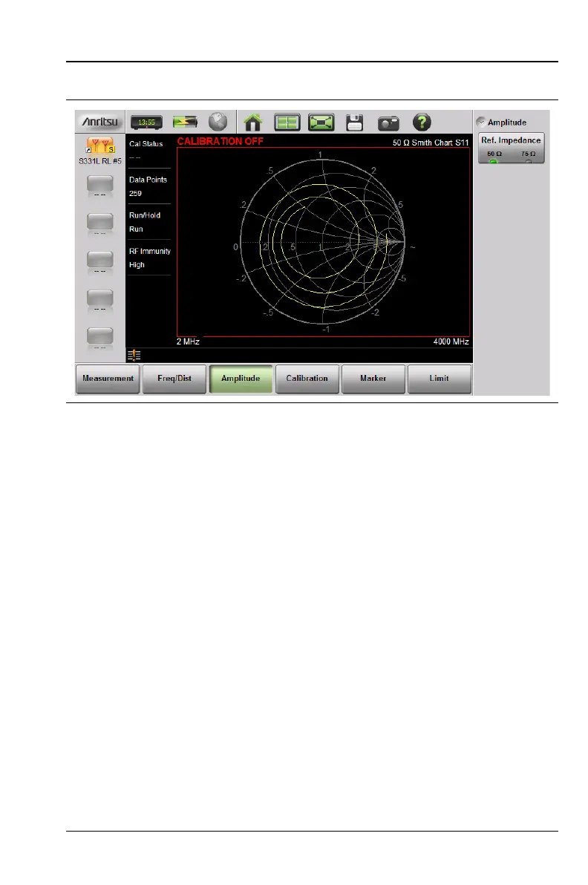Image resolution: width=588 pixels, height=885 pixels.
Task: Open the clock showing 13:55
Action: [147, 122]
